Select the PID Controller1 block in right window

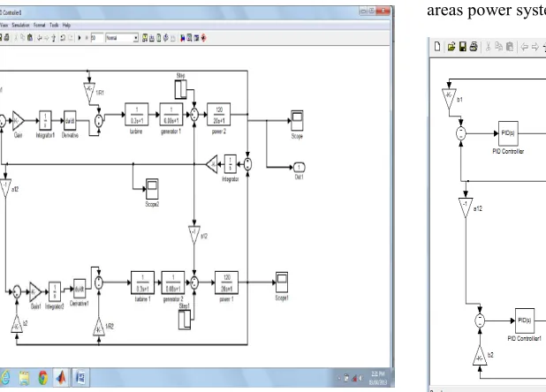coord(525,320)
